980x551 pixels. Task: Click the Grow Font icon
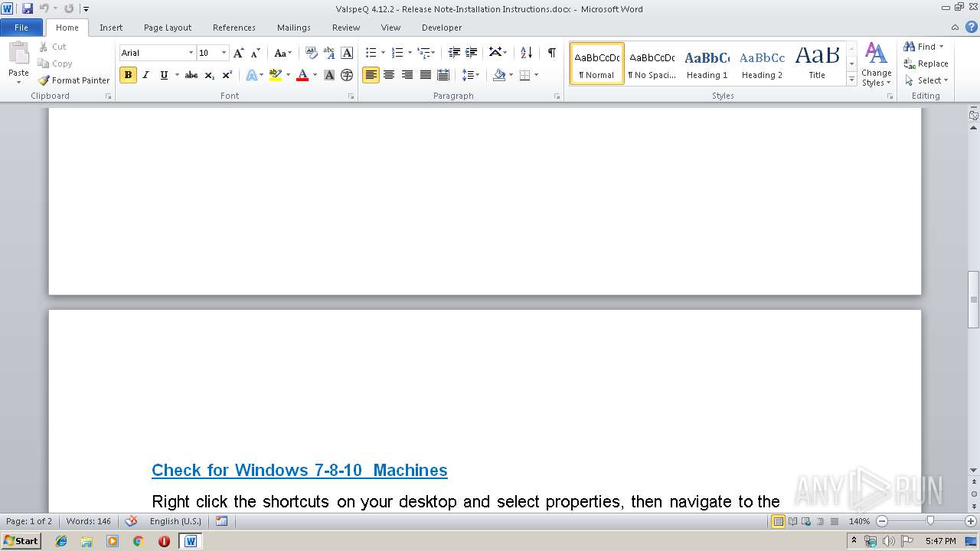click(x=239, y=53)
